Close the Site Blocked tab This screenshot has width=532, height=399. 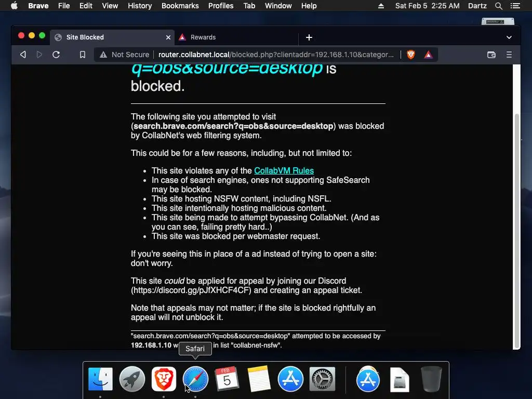tap(168, 37)
